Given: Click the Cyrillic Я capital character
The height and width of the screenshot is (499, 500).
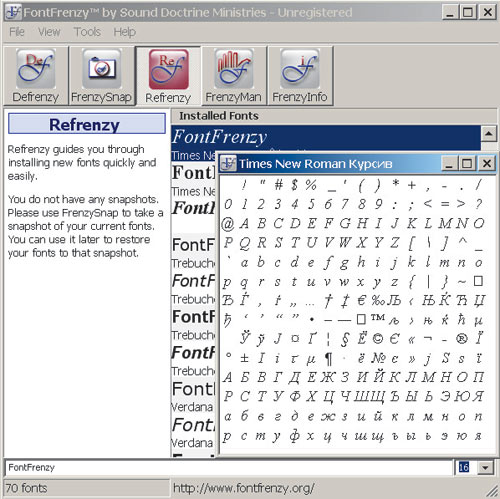Looking at the screenshot, I should [x=478, y=396].
